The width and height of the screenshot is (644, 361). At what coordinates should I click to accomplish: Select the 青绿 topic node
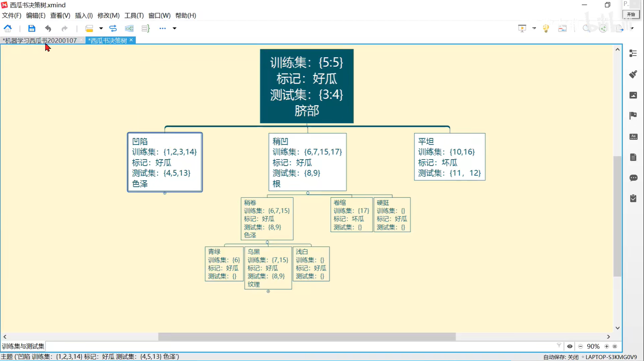224,264
